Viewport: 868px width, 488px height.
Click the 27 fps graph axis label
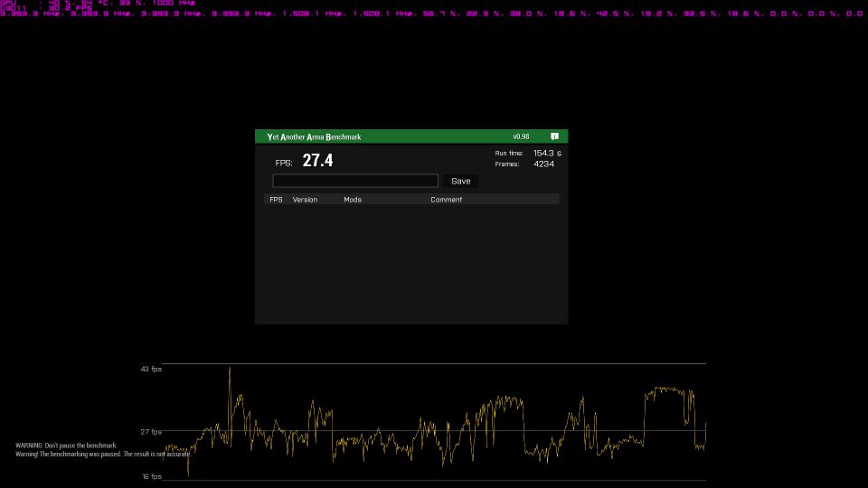coord(151,432)
